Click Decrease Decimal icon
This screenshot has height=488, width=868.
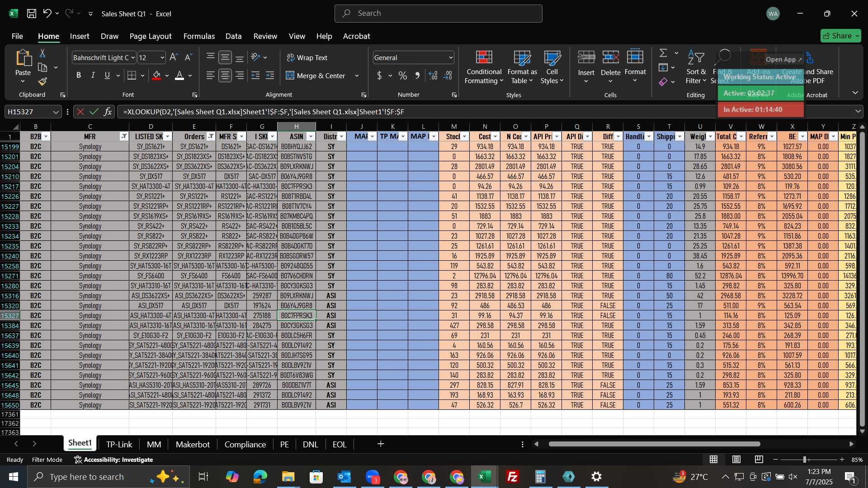448,75
